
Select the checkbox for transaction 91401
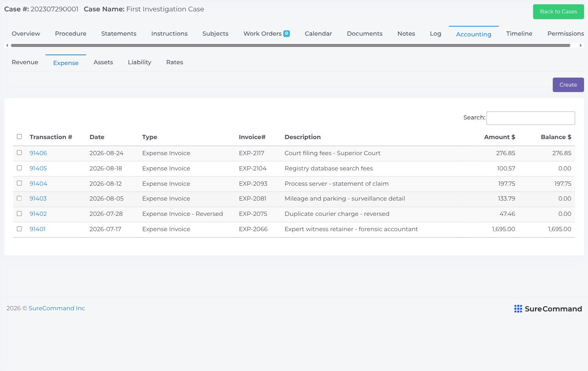(x=19, y=229)
